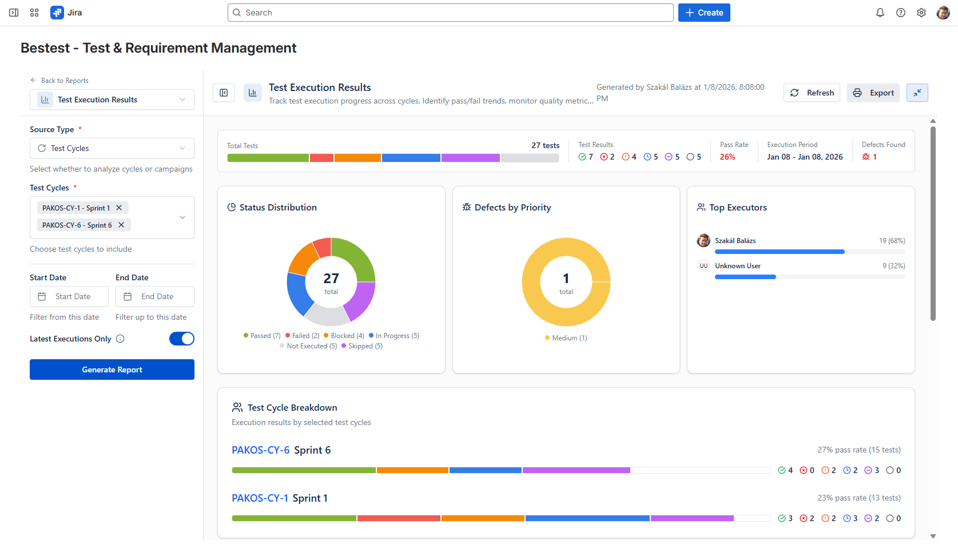
Task: Open the help question mark icon
Action: (900, 12)
